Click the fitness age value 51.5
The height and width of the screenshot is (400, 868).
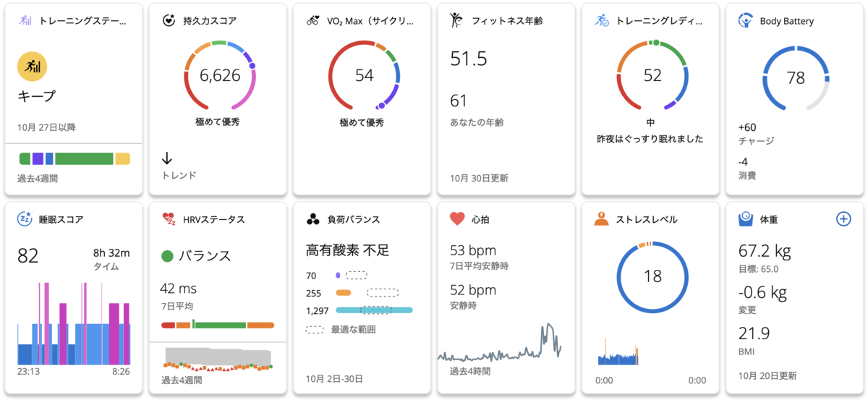pos(469,59)
